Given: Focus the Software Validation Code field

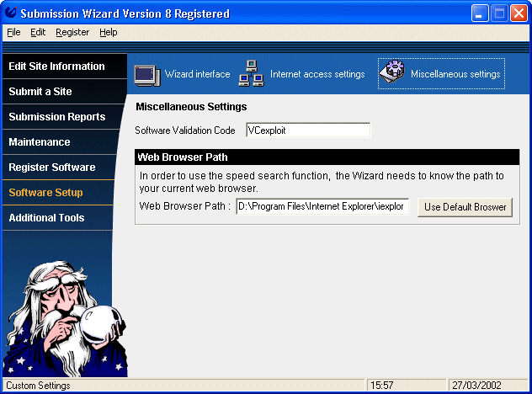Looking at the screenshot, I should tap(308, 130).
